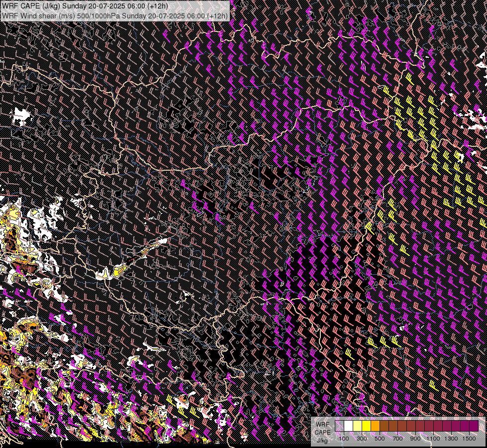Image resolution: width=487 pixels, height=448 pixels.
Task: Click the '700' legend tick label
Action: (397, 439)
